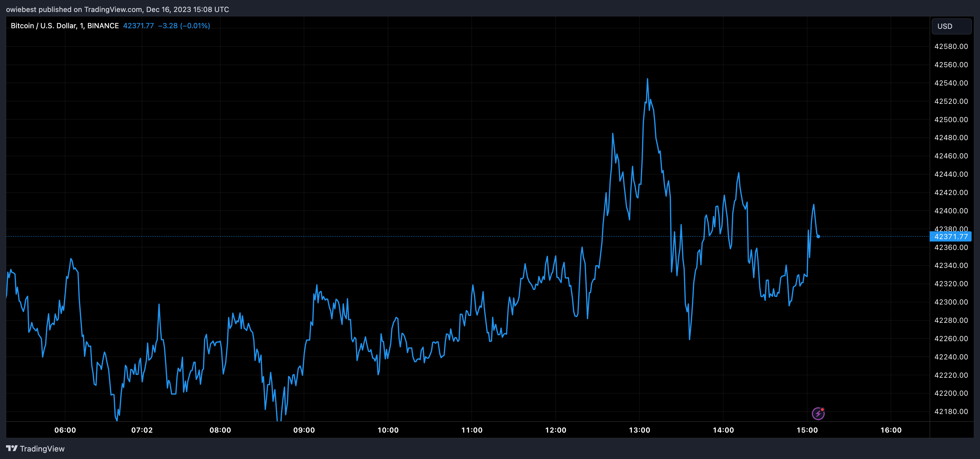The width and height of the screenshot is (980, 459).
Task: Click the 15:00 time axis label
Action: coord(807,430)
